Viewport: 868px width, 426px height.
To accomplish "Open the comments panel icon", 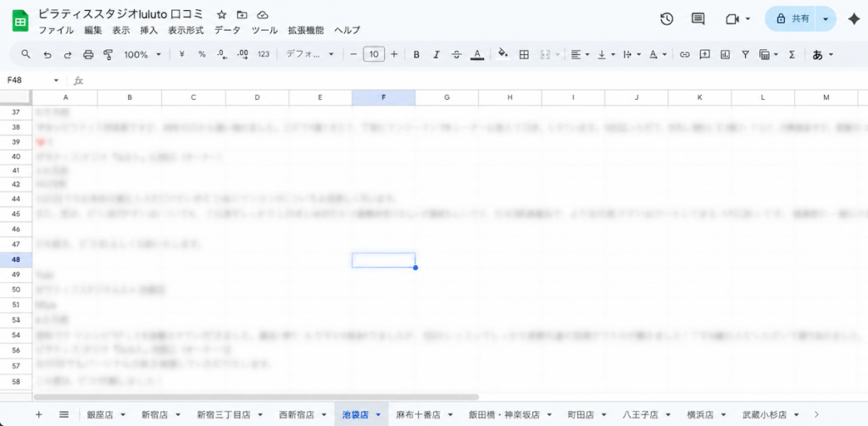I will pos(698,19).
